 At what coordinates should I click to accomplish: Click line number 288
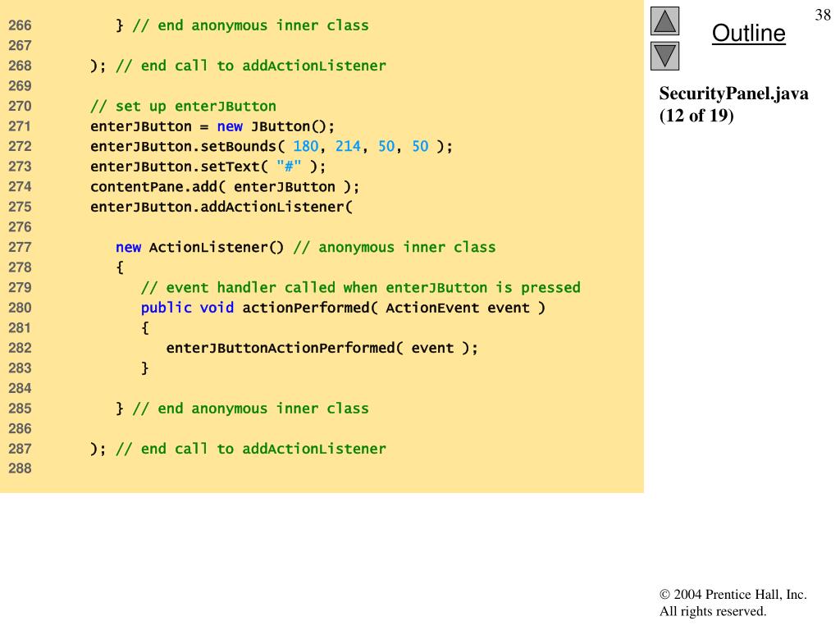(20, 468)
